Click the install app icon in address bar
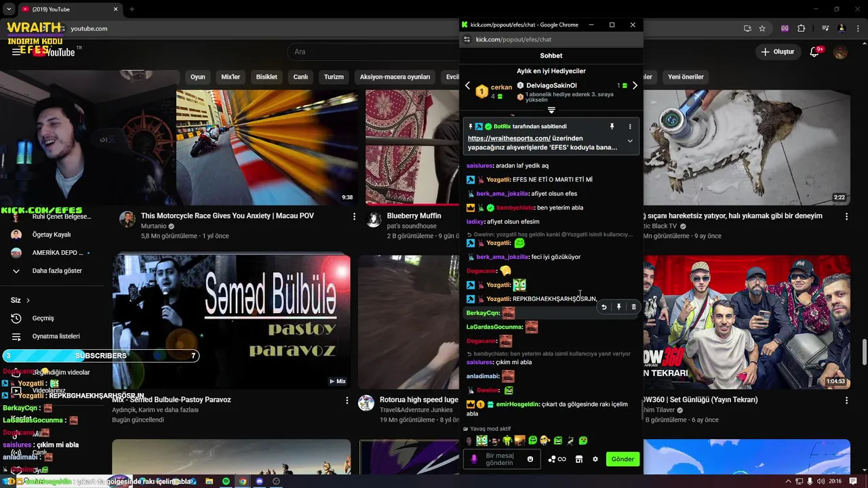The height and width of the screenshot is (488, 868). [747, 28]
